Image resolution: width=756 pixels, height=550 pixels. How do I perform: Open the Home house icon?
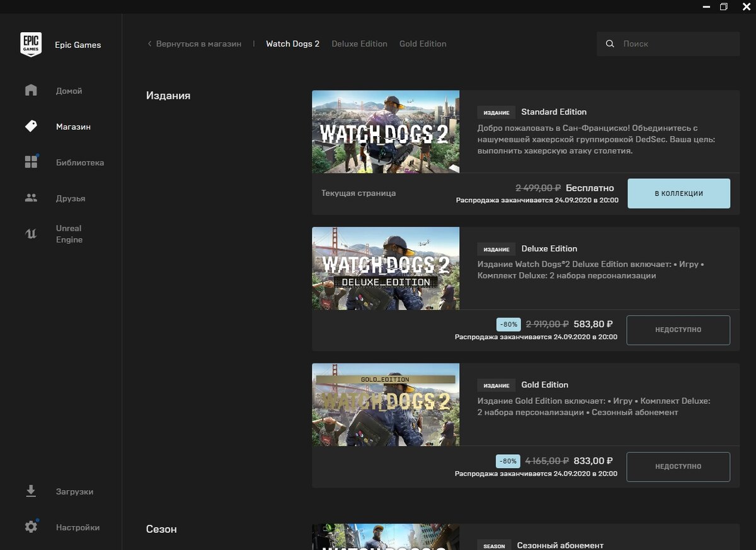31,90
